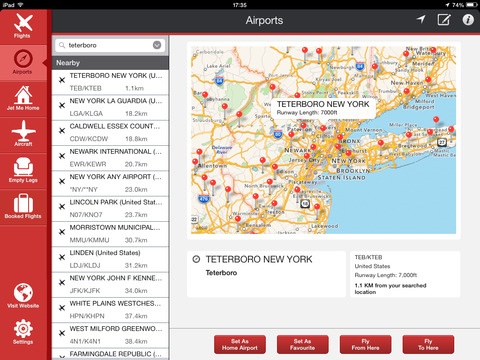Open the Aircraft section
Viewport: 480px width, 360px height.
coord(23,135)
